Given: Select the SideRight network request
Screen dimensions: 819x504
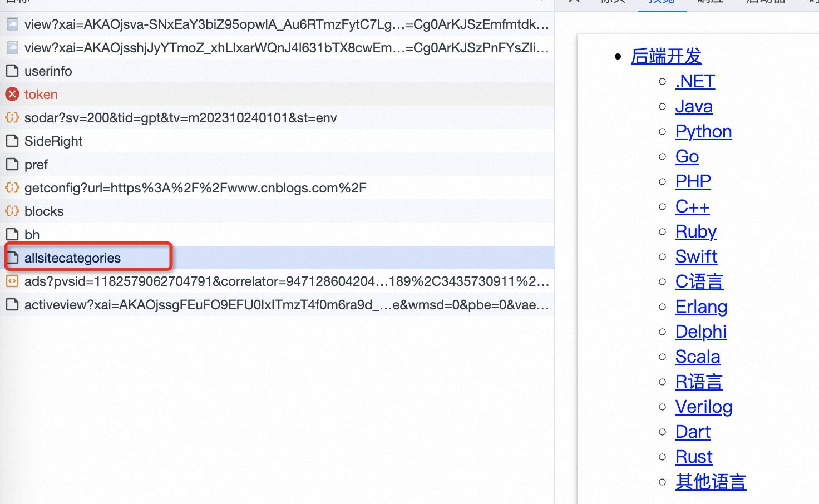Looking at the screenshot, I should (53, 141).
